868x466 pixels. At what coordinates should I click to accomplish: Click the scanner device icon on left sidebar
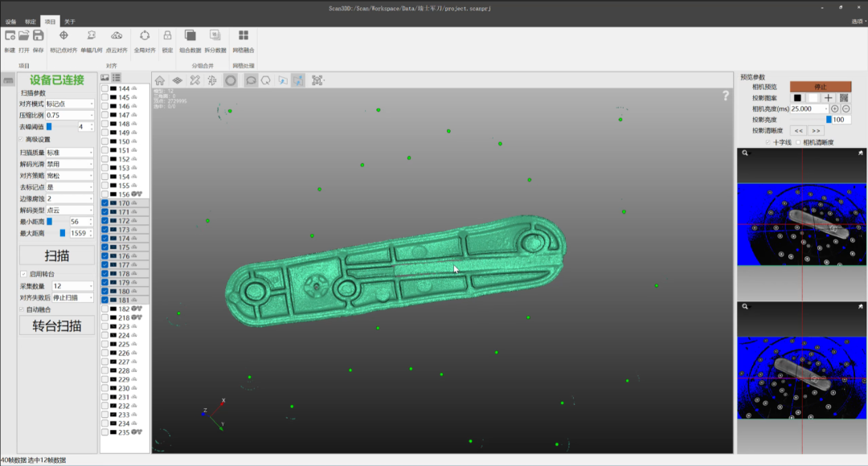point(8,80)
